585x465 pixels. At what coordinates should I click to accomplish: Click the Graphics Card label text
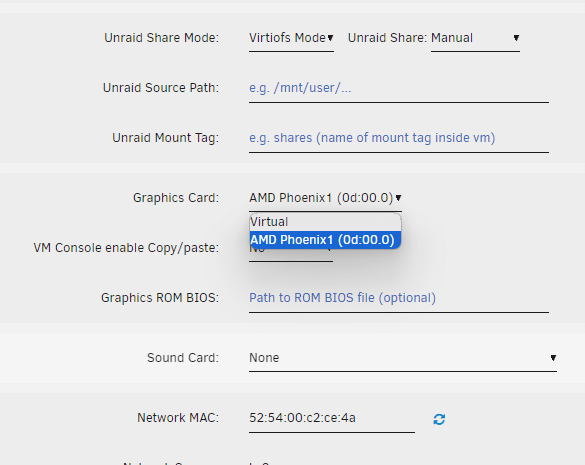[176, 198]
